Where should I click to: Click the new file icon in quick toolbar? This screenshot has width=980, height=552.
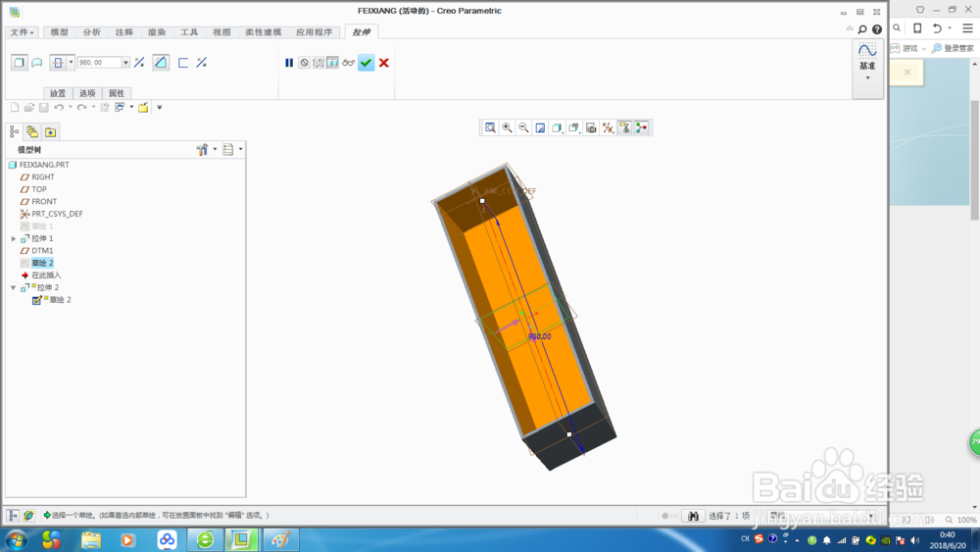click(x=15, y=108)
